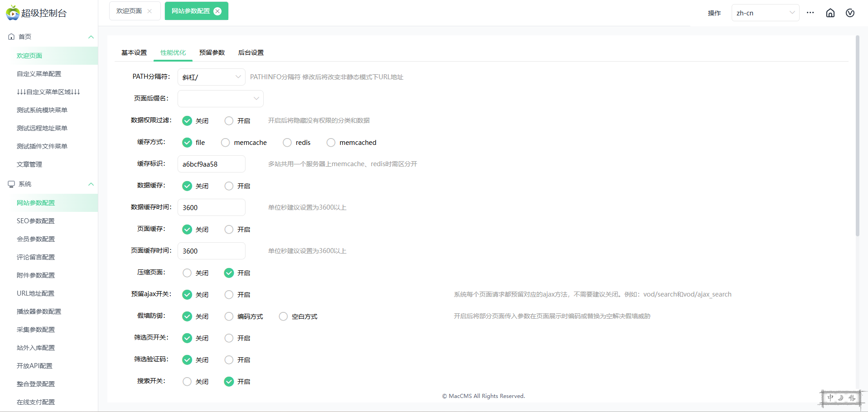Set 压缩页面 to 关闭
Screen dimensions: 868x412
[x=187, y=273]
